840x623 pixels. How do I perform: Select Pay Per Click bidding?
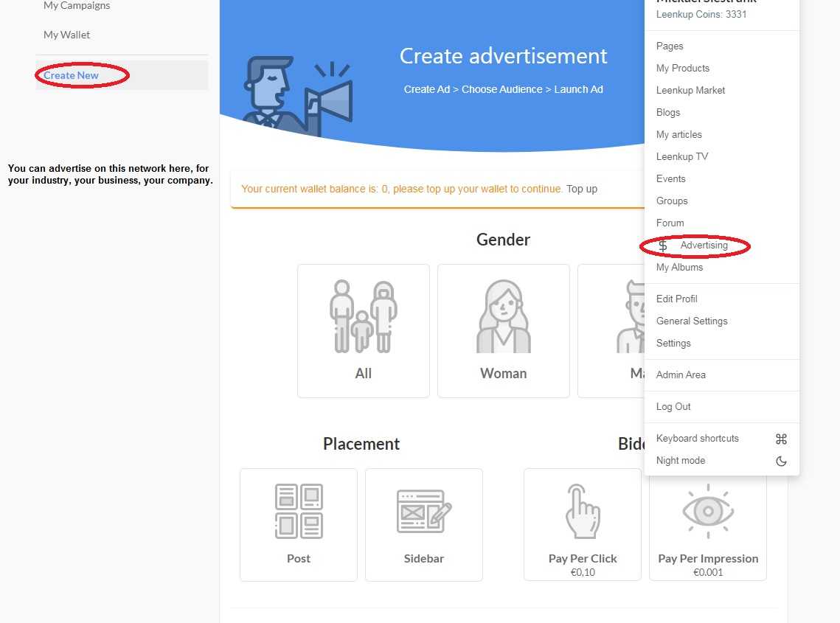tap(583, 525)
